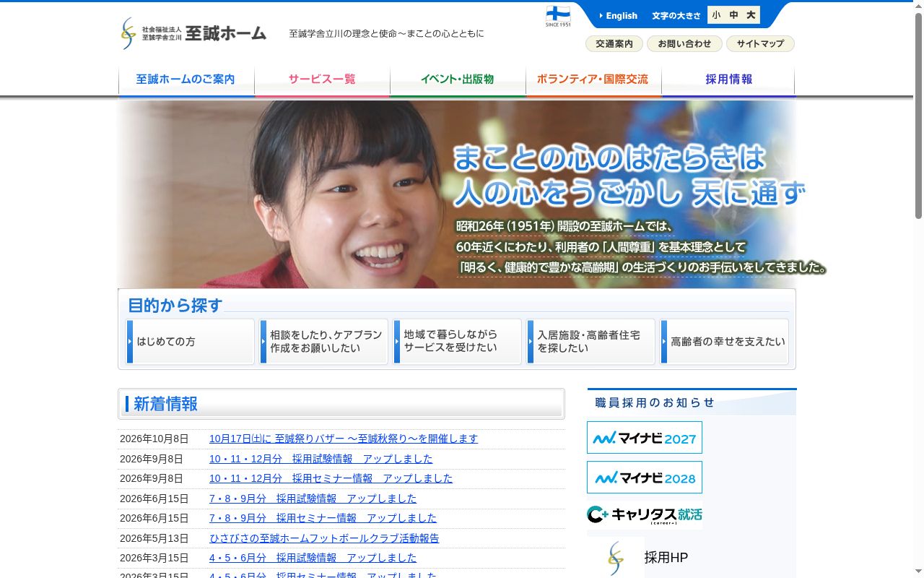The image size is (924, 578).
Task: Set text size to 中
Action: [x=733, y=15]
